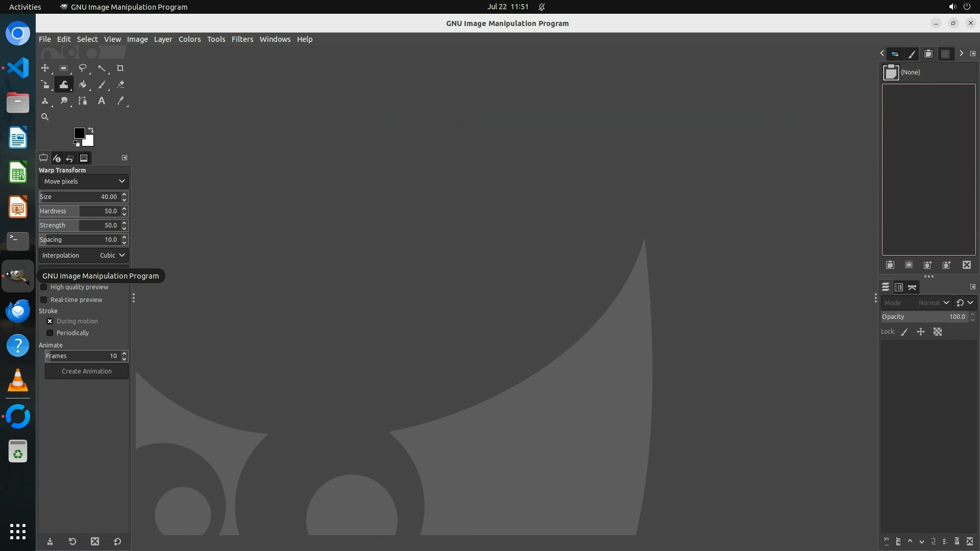
Task: Enable Real-time preview checkbox
Action: click(x=44, y=300)
